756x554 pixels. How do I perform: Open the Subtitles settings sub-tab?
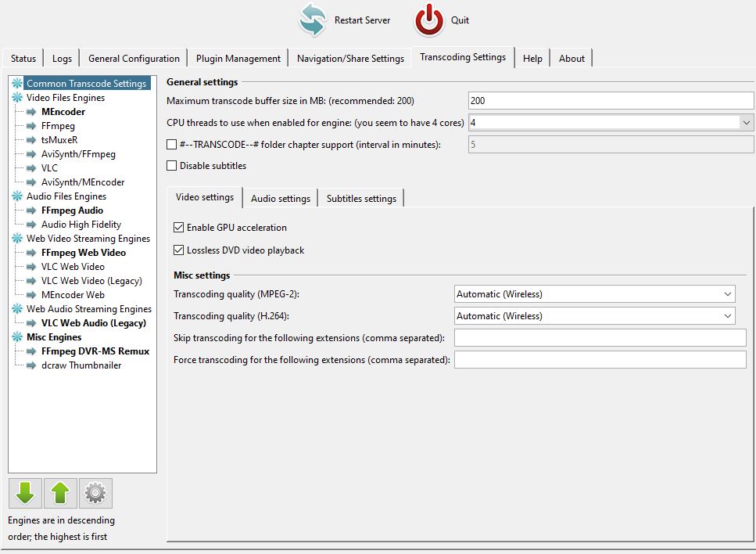pos(361,198)
